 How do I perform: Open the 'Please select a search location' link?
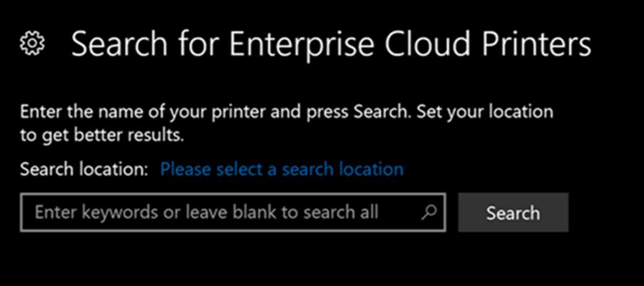[x=282, y=169]
